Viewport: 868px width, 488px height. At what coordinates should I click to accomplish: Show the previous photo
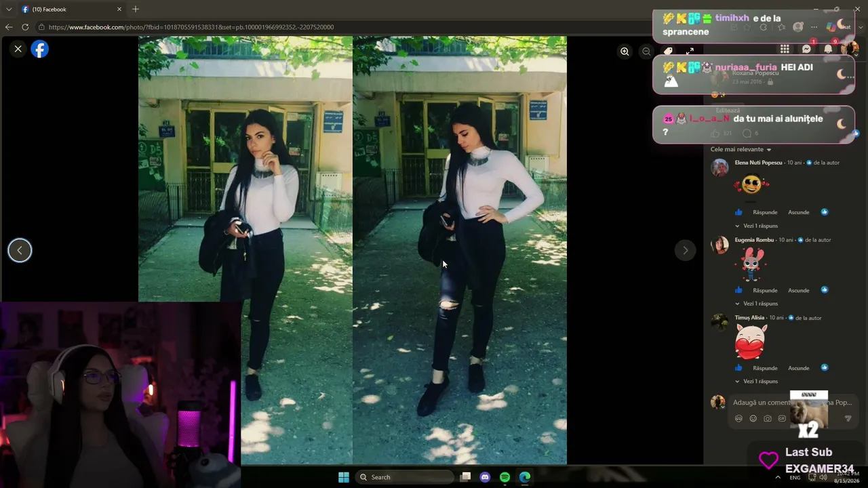pos(20,251)
